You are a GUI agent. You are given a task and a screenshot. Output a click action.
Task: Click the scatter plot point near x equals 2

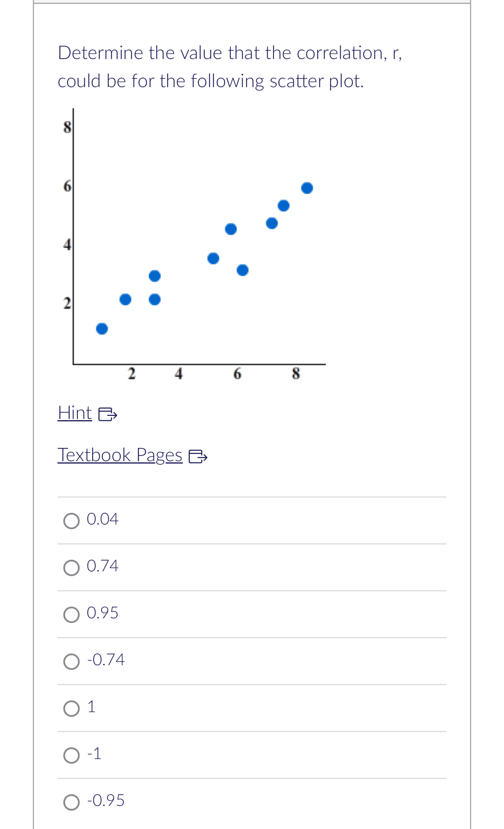click(125, 299)
